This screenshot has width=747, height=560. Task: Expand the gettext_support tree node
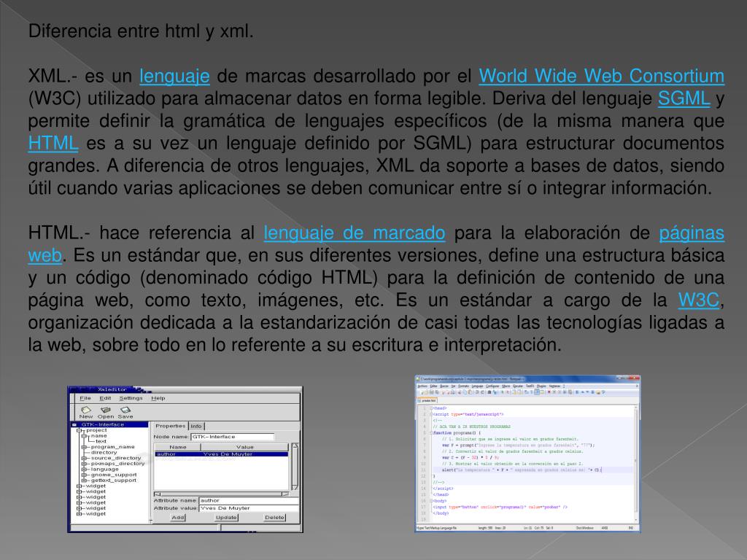point(84,481)
